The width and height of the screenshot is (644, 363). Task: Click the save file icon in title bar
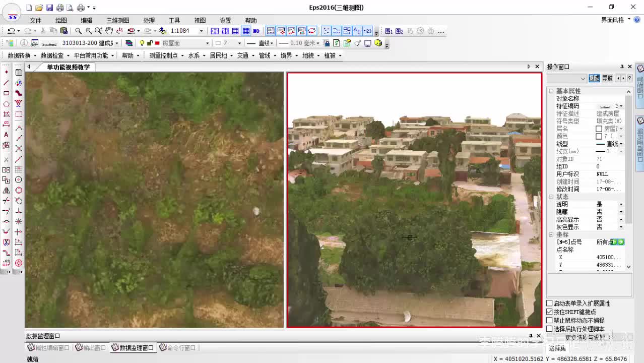pyautogui.click(x=49, y=8)
